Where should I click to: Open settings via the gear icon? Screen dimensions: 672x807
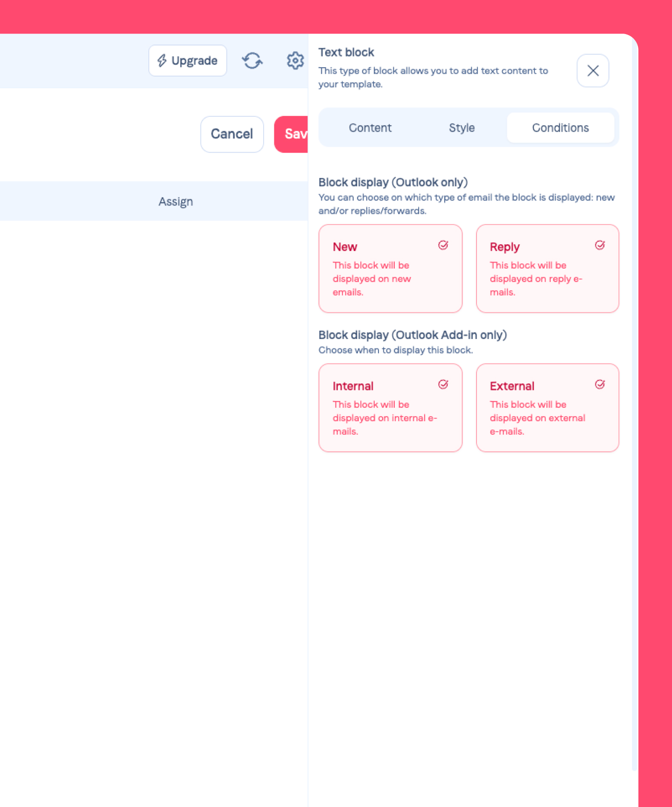(295, 61)
